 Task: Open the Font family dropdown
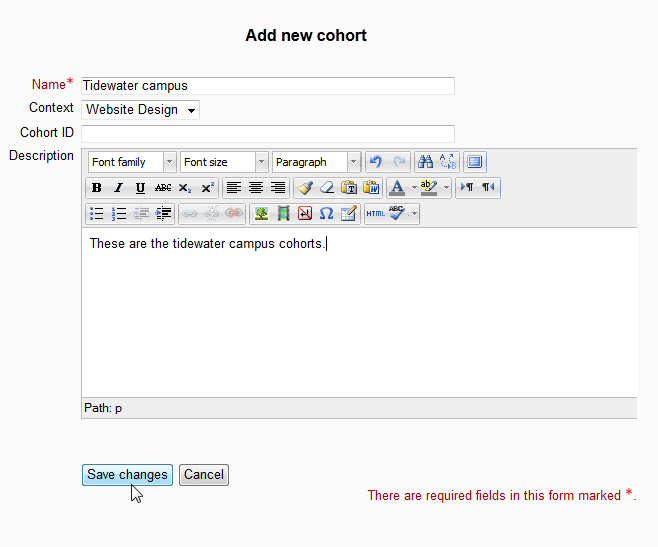click(132, 162)
